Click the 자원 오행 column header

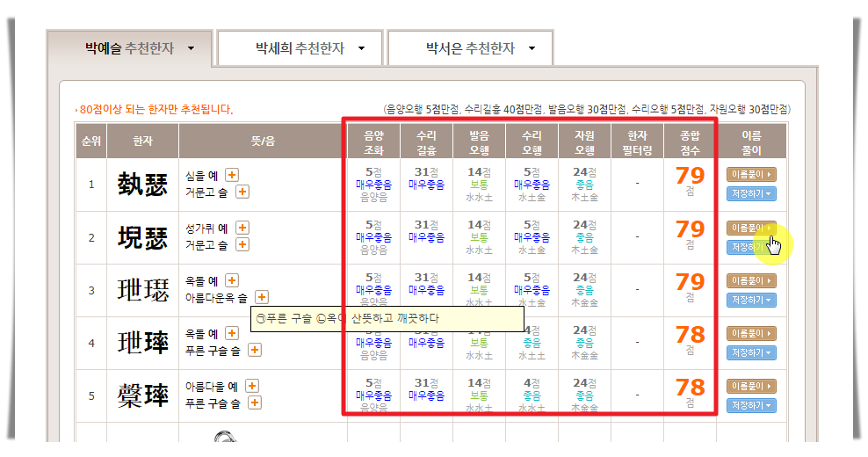[584, 141]
